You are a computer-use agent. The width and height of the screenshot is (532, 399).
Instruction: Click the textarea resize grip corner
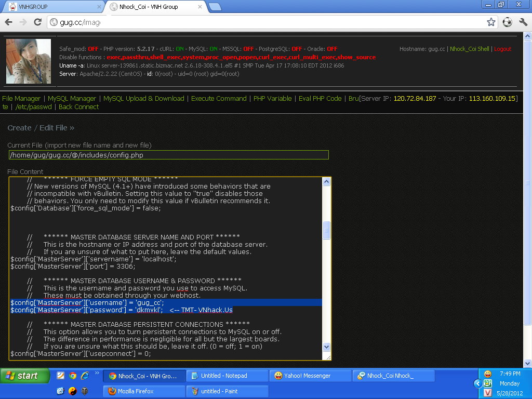(x=328, y=357)
